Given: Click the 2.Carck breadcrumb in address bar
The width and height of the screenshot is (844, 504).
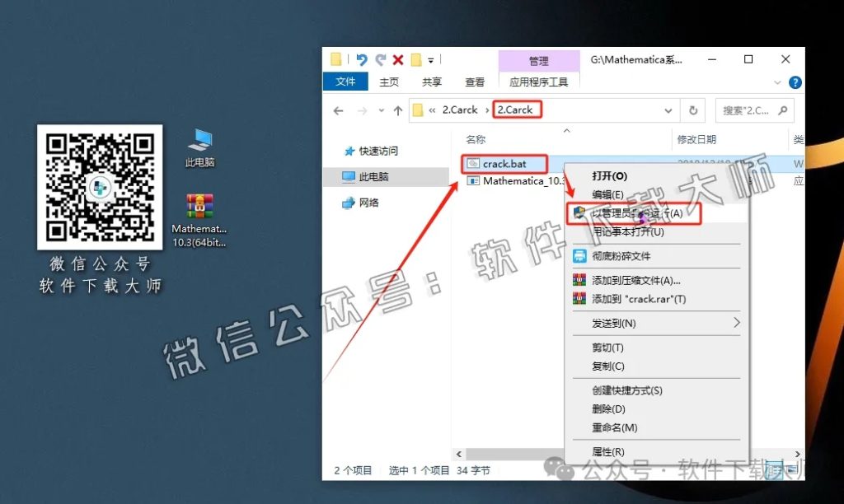Looking at the screenshot, I should tap(516, 110).
